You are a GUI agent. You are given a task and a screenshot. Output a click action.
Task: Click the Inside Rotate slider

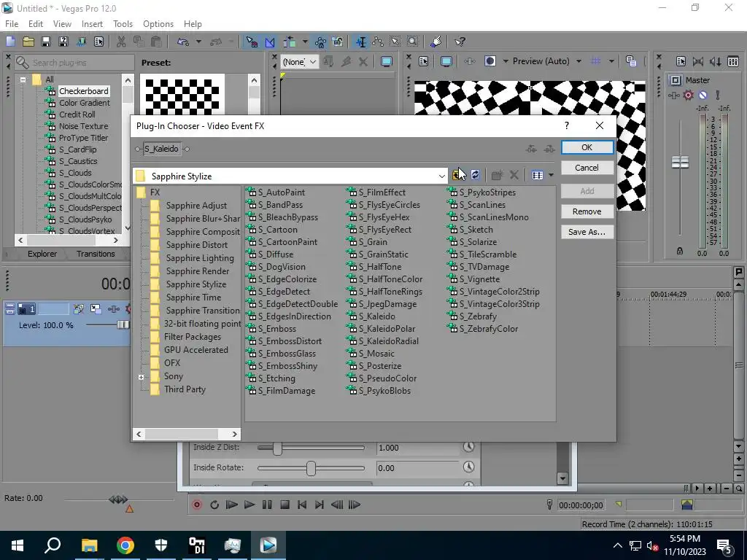click(x=311, y=468)
